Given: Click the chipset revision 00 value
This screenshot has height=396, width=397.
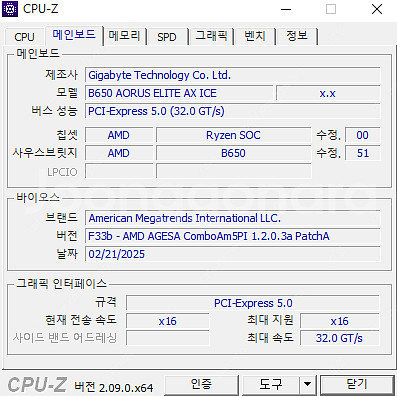Looking at the screenshot, I should click(362, 135).
